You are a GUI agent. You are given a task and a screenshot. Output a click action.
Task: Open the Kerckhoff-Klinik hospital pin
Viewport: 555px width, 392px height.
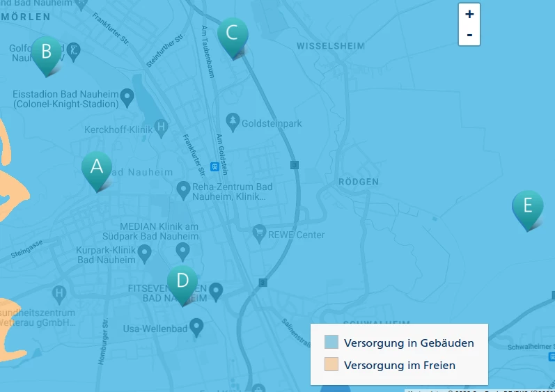pyautogui.click(x=161, y=128)
